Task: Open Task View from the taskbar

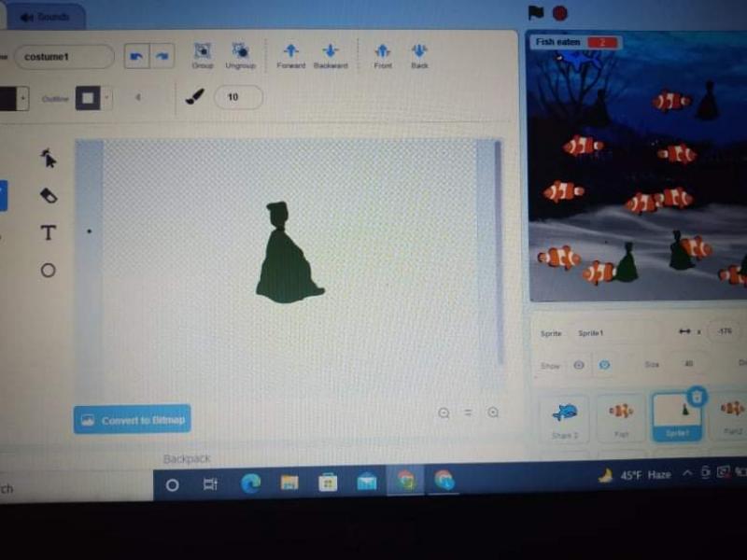Action: coord(210,484)
